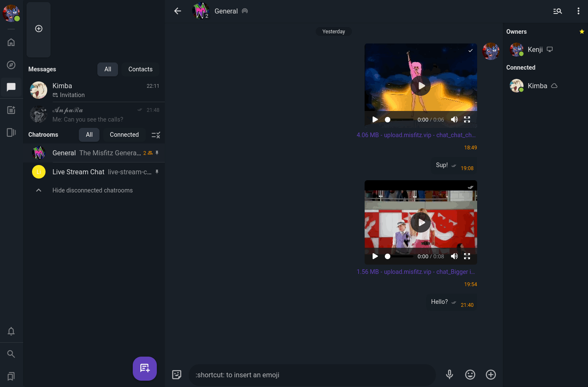This screenshot has width=588, height=387.
Task: Open the Home icon in the sidebar
Action: click(x=11, y=42)
